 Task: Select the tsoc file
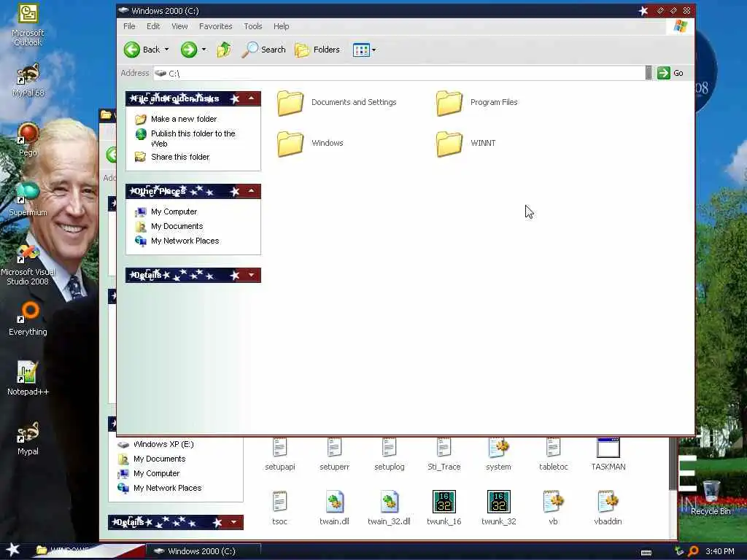click(279, 507)
